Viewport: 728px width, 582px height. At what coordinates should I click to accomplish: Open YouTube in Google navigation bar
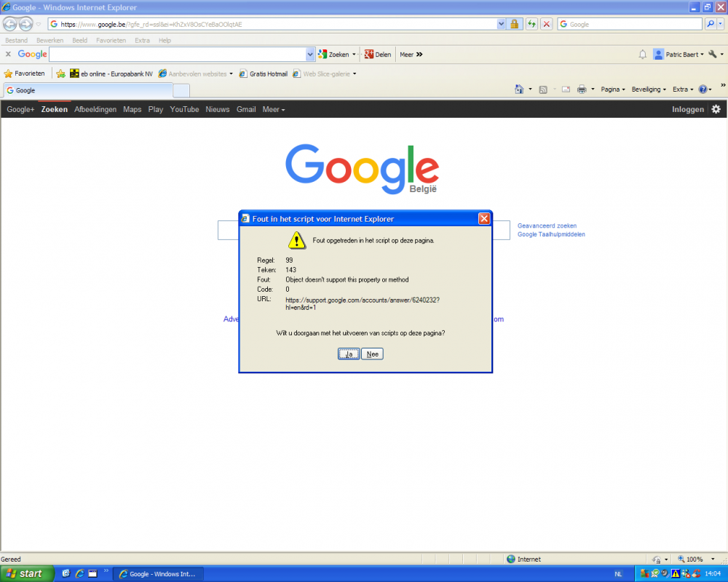point(184,110)
